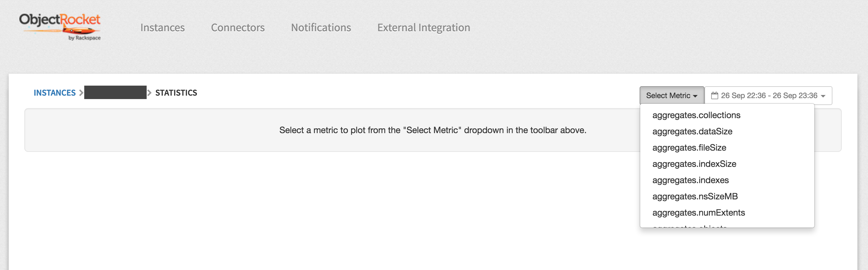Expand the date range picker caret
The height and width of the screenshot is (270, 868).
click(x=823, y=96)
